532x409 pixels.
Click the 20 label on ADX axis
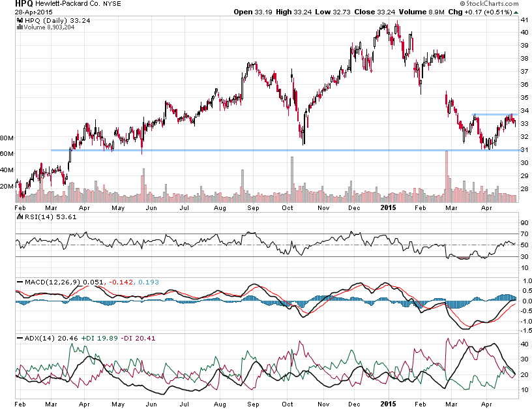[x=525, y=374]
